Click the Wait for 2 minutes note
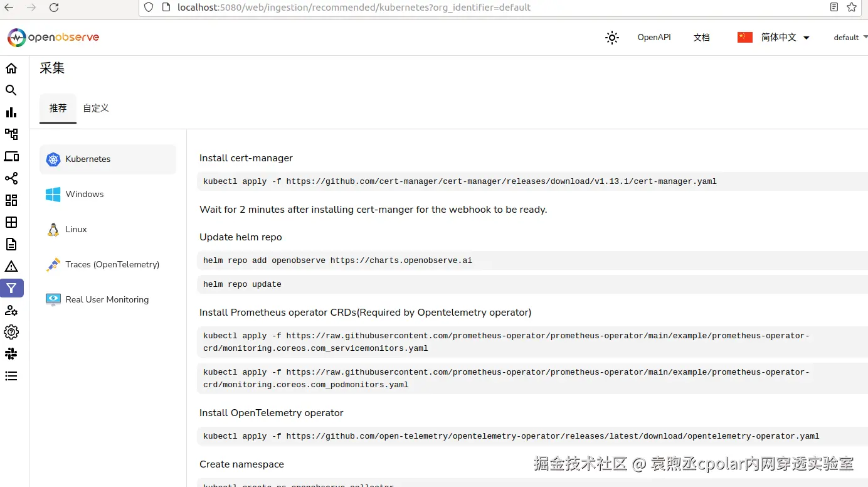 (373, 210)
